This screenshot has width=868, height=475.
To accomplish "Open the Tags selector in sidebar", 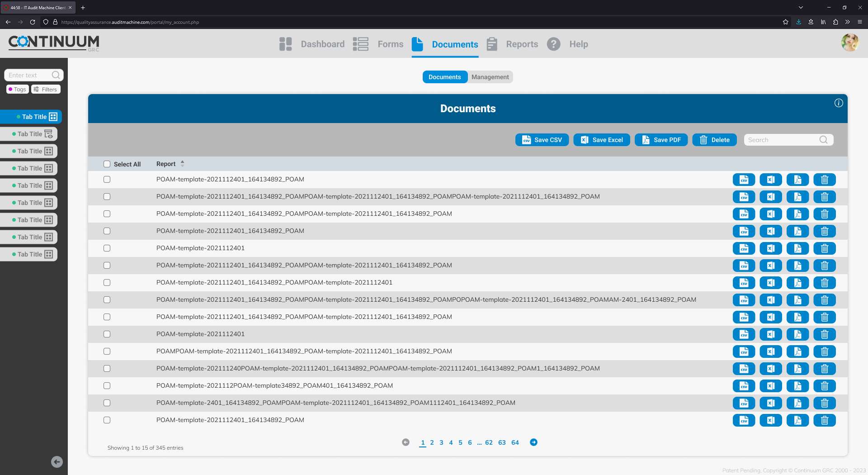I will pos(18,90).
